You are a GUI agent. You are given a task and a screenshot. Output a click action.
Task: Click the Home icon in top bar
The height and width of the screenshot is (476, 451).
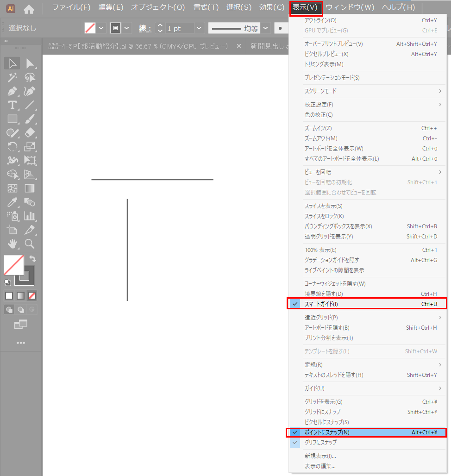tap(29, 9)
